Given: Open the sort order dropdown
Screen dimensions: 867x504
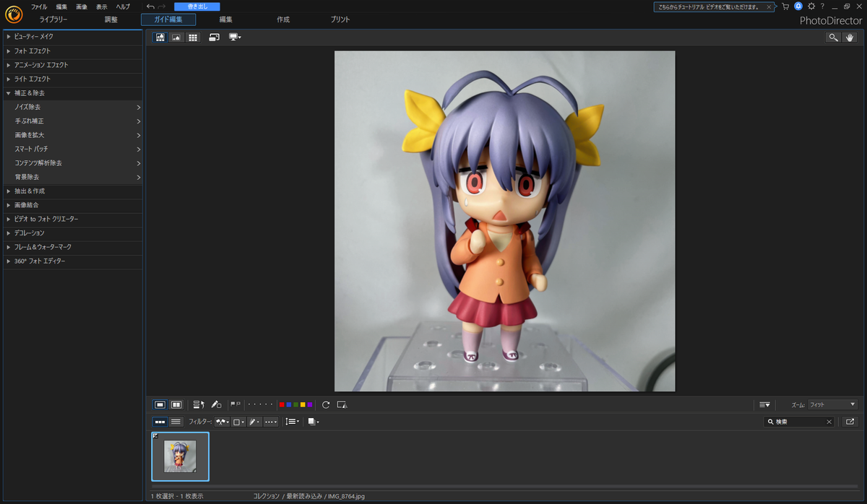Looking at the screenshot, I should tap(292, 422).
